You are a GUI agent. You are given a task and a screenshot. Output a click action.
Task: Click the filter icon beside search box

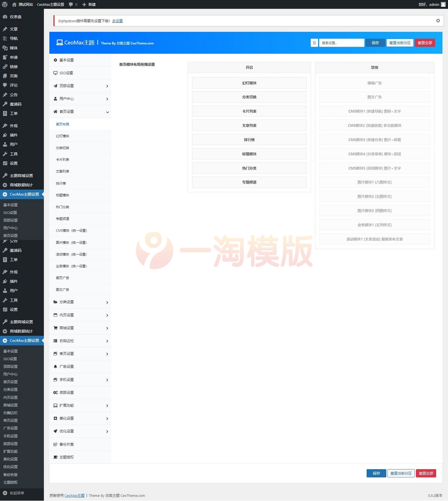point(314,43)
